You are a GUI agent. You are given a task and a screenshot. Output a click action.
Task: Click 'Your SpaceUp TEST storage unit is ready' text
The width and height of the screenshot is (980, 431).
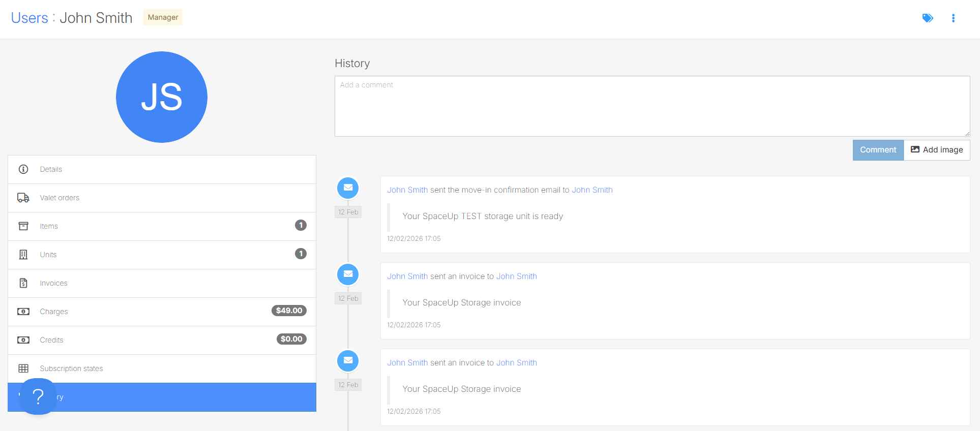[x=483, y=216]
